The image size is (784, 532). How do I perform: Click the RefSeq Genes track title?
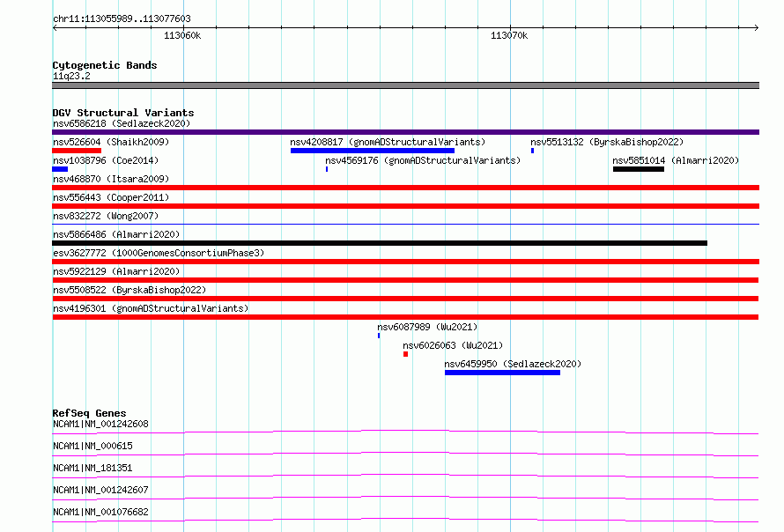[x=89, y=413]
